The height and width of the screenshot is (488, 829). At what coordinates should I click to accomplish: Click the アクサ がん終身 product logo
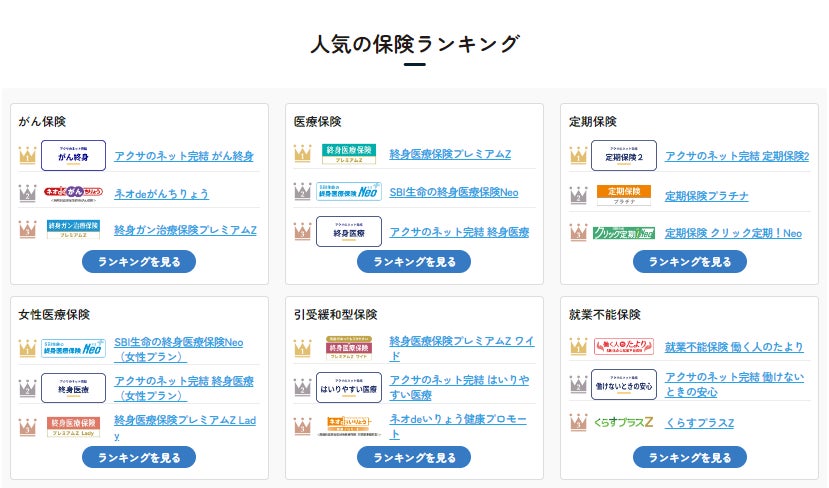[x=73, y=156]
